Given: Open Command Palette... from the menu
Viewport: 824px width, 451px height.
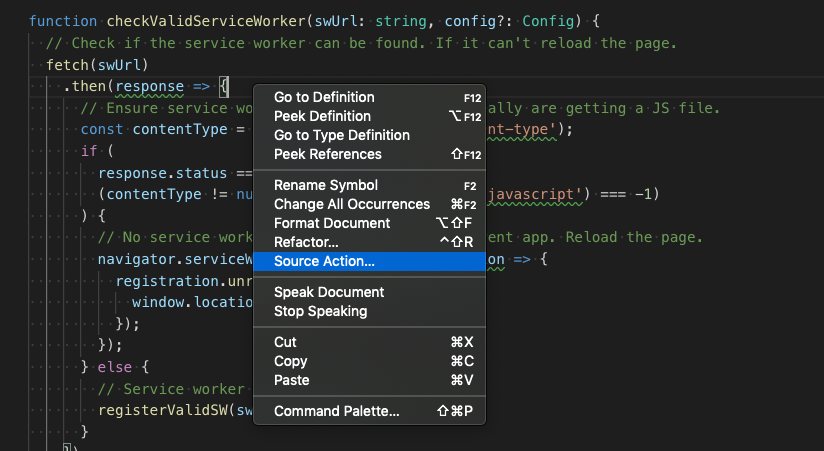Looking at the screenshot, I should point(336,411).
